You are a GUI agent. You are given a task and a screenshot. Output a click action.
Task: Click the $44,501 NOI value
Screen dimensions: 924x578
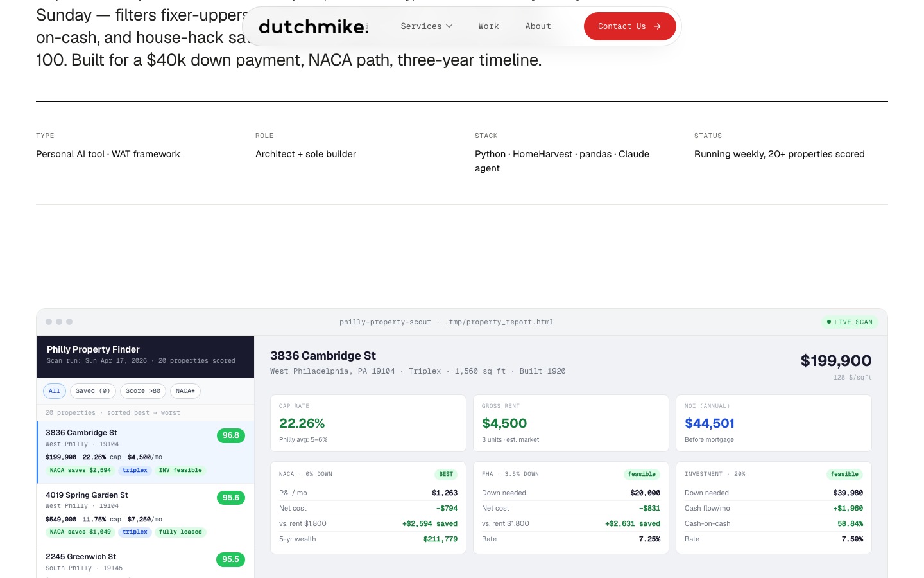pos(710,423)
